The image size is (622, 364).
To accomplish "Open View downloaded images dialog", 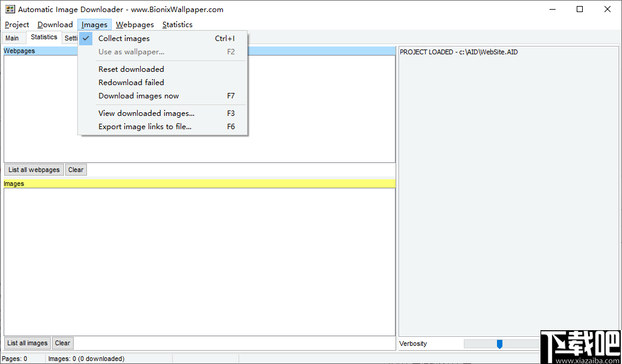I will click(163, 113).
